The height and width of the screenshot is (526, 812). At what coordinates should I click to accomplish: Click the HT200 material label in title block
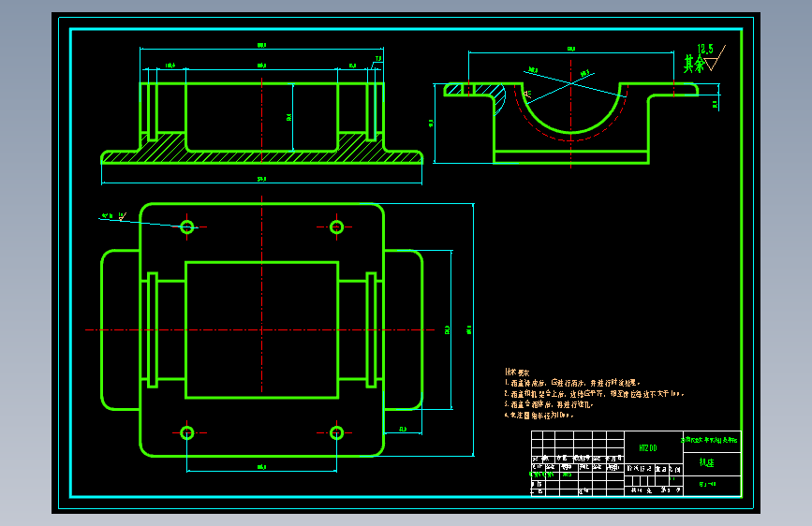pos(648,447)
